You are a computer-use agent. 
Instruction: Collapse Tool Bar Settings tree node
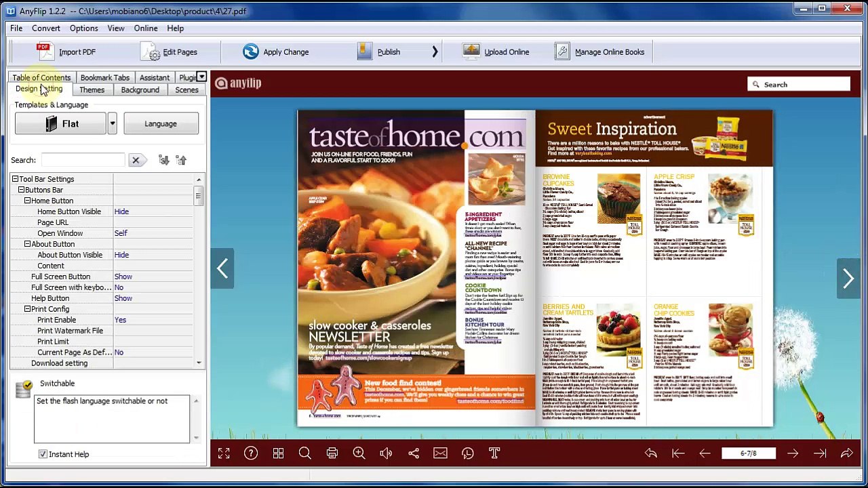(x=15, y=179)
